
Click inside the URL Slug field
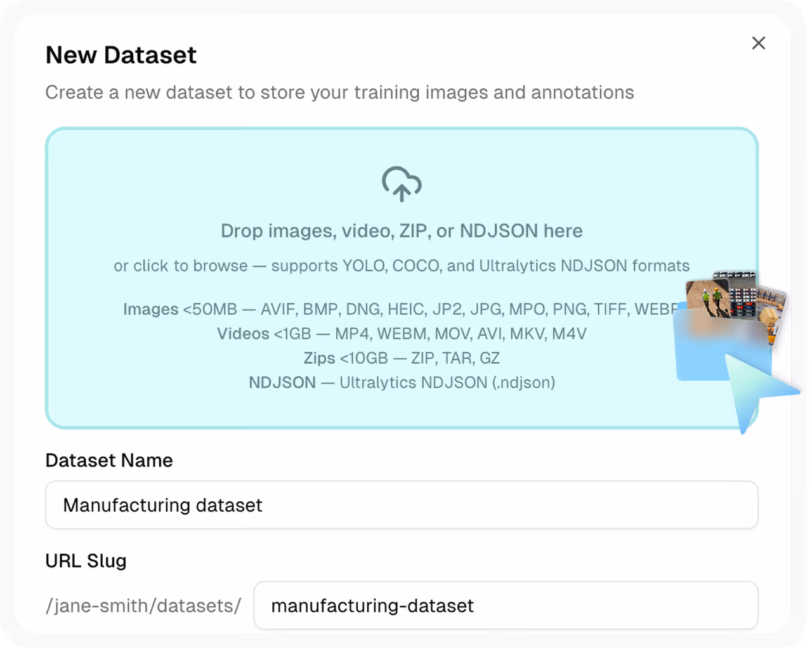506,605
